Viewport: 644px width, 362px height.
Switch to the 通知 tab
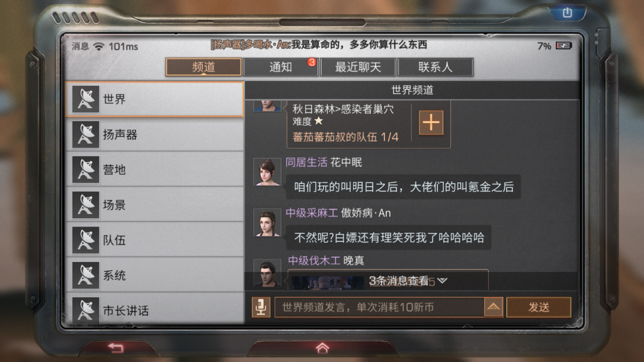(281, 67)
